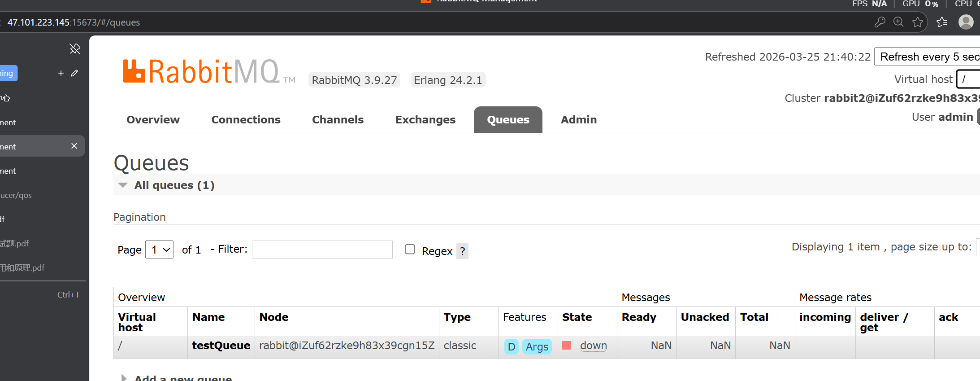
Task: Click the D durable feature badge
Action: coord(512,347)
